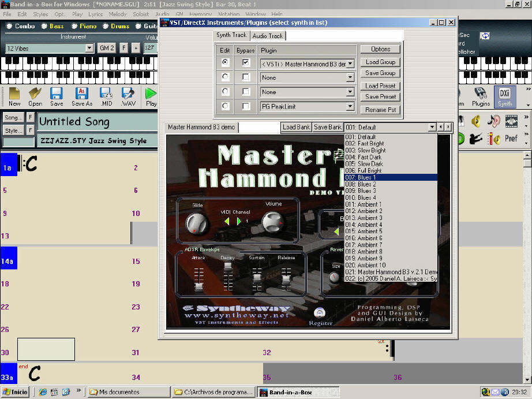532x399 pixels.
Task: Open the DX Plugins icon
Action: tap(481, 97)
